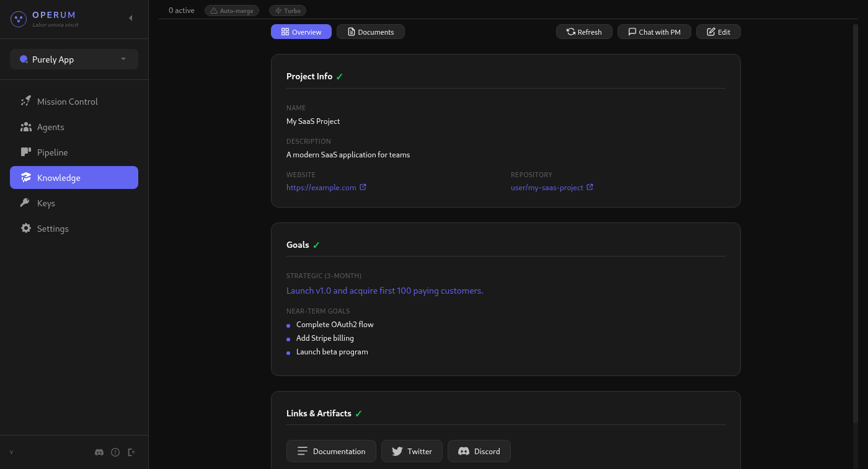Viewport: 868px width, 469px height.
Task: Select the Overview tab
Action: (x=301, y=32)
